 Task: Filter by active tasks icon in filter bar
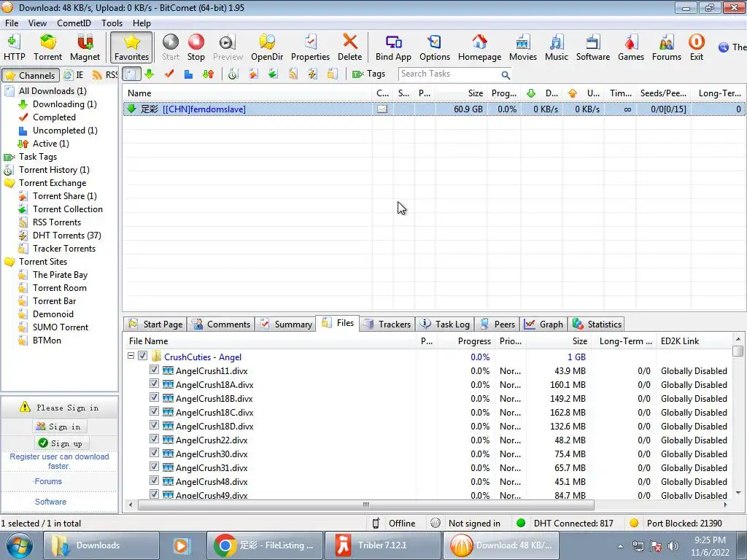point(208,74)
